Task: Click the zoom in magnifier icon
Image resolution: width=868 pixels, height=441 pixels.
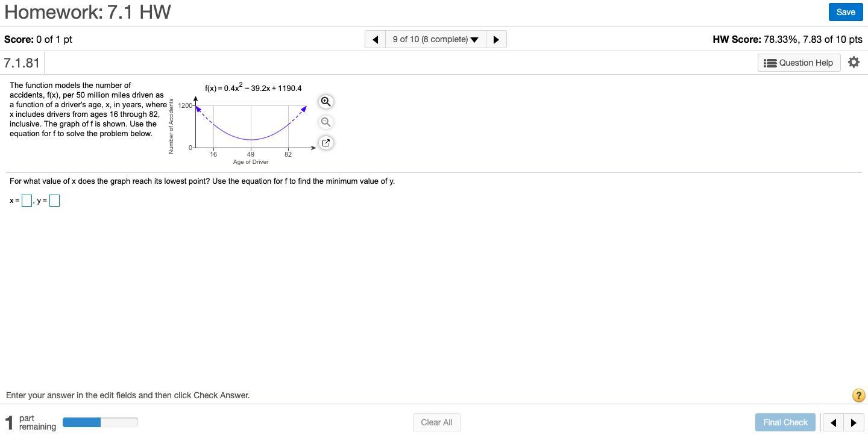Action: click(x=325, y=101)
